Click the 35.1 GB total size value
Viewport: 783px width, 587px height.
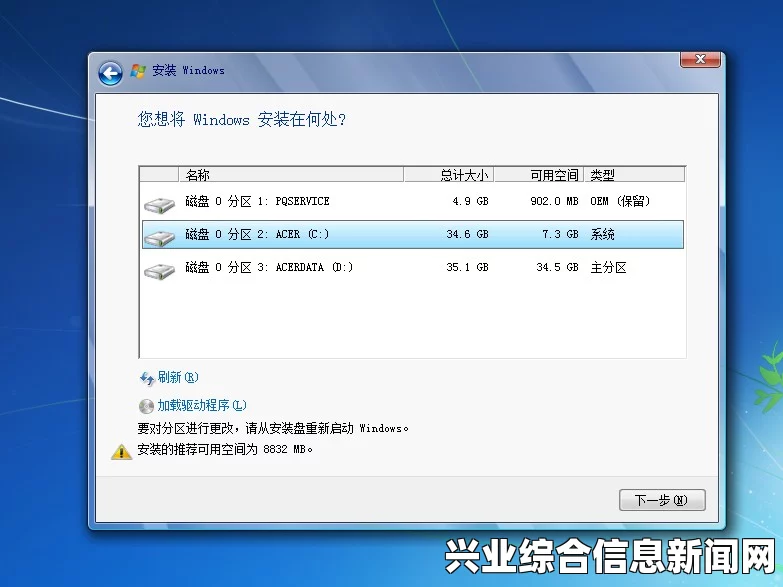[x=467, y=267]
